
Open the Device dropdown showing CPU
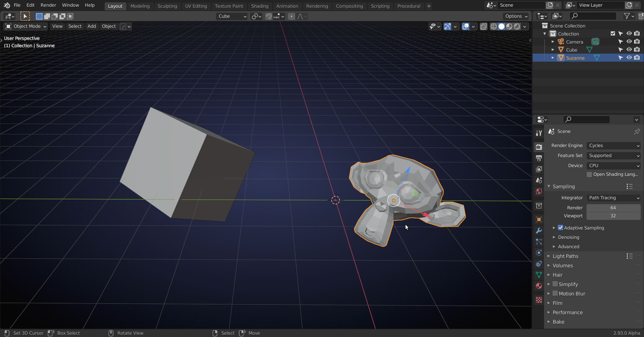click(x=613, y=165)
